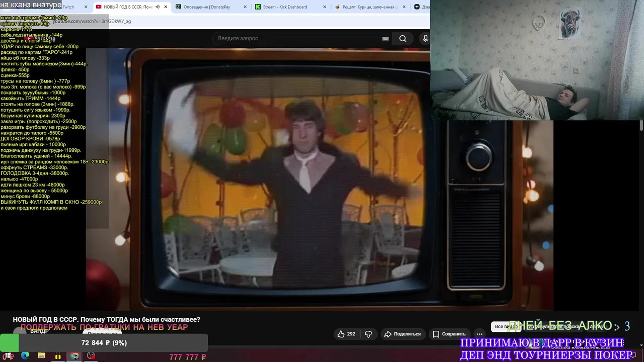Open the Windows Start menu

[9, 356]
